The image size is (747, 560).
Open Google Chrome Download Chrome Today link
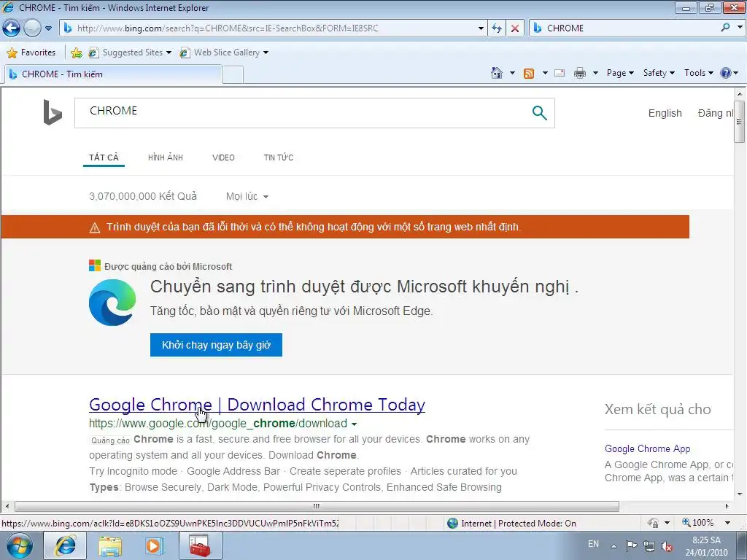[257, 405]
